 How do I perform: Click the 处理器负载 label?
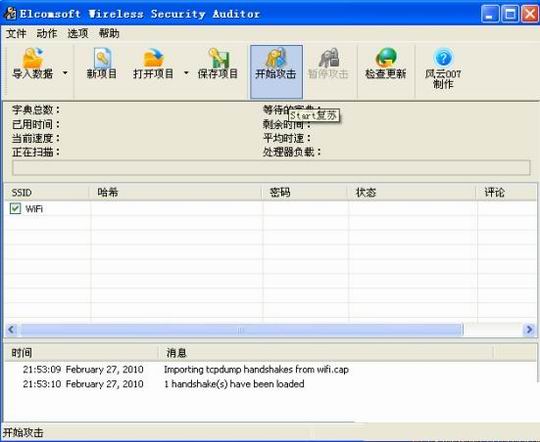292,152
